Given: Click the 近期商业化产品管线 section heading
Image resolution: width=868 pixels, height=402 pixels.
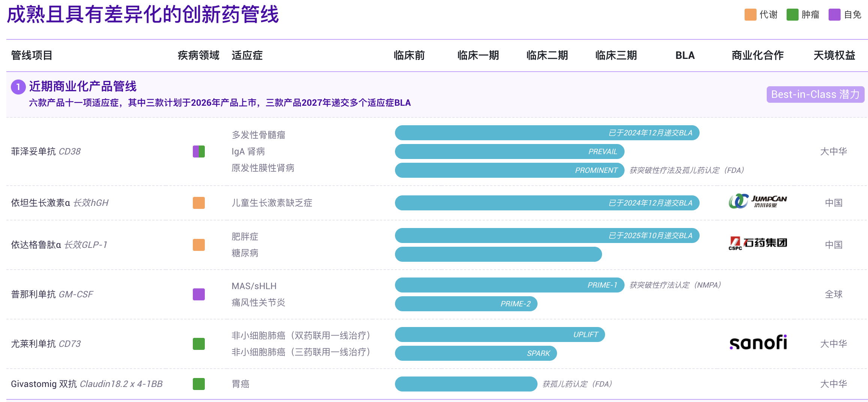Looking at the screenshot, I should (83, 87).
